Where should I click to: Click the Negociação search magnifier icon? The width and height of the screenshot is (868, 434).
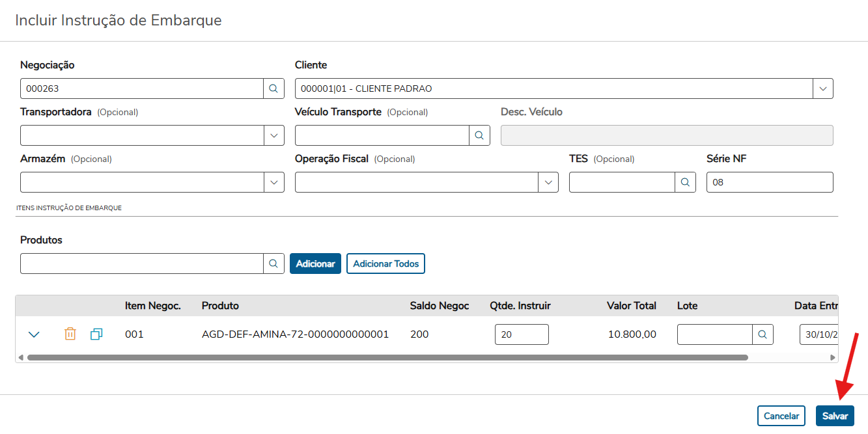[273, 88]
